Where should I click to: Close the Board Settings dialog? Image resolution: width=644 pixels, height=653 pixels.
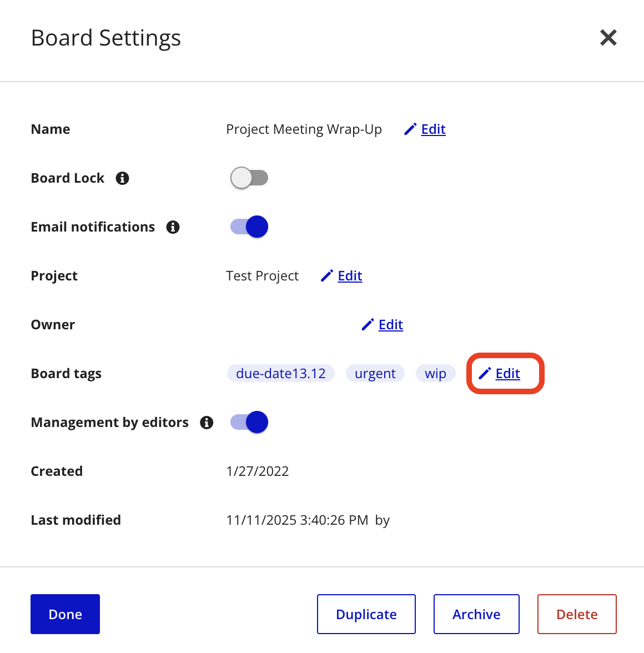[608, 38]
